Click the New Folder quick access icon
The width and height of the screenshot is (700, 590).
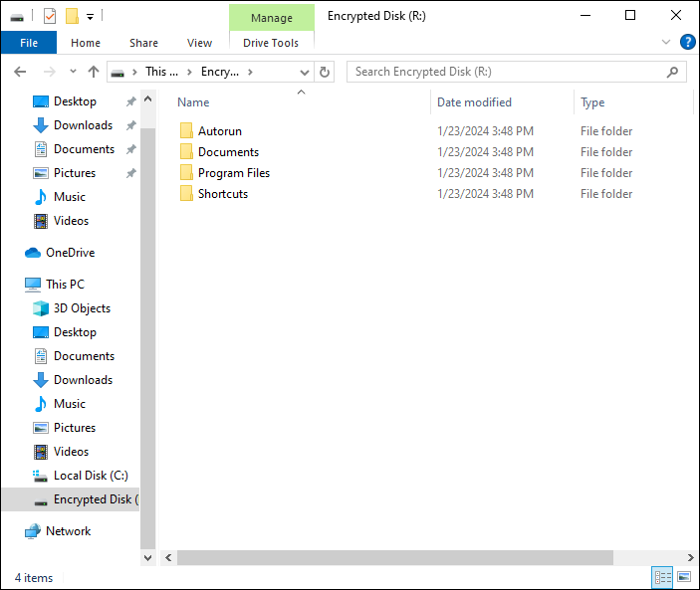72,17
